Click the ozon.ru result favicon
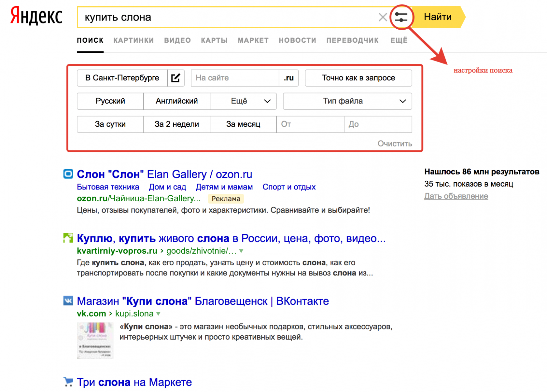Viewport: 547px width, 392px height. (x=68, y=174)
